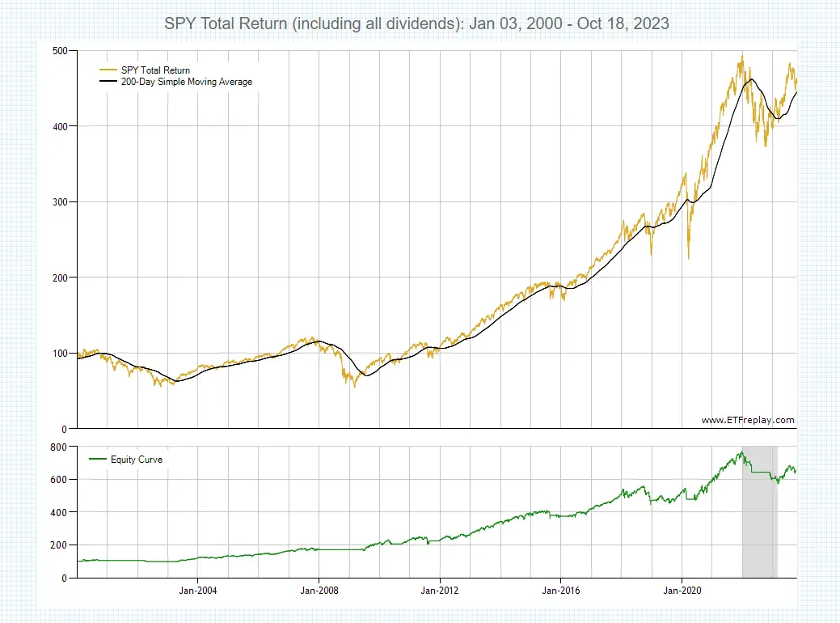Image resolution: width=840 pixels, height=623 pixels.
Task: Click the gold SPY Total Return legend line swatch
Action: coord(108,70)
